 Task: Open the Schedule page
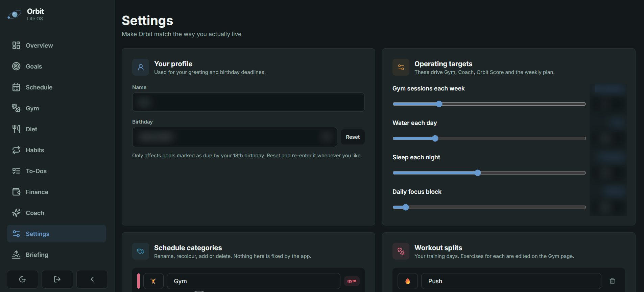click(56, 87)
